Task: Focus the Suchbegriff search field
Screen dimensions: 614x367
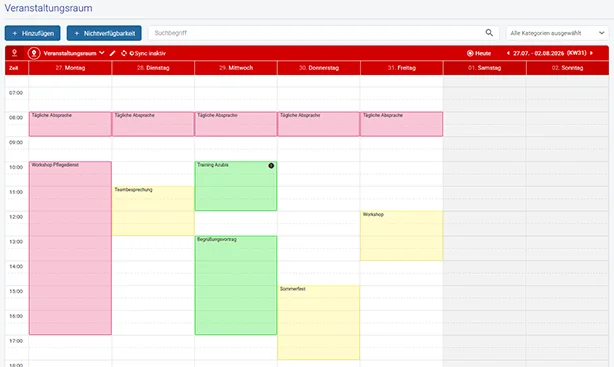Action: [x=323, y=33]
